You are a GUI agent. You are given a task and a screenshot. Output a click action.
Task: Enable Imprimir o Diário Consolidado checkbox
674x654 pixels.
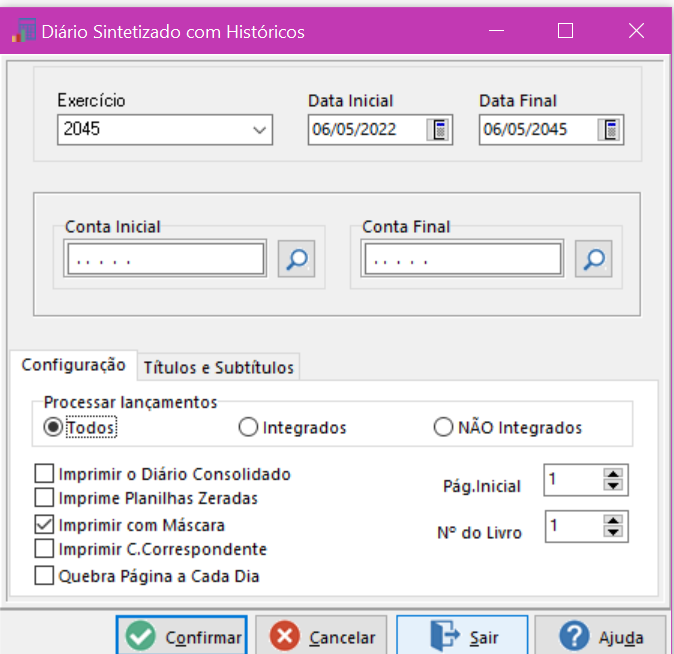tap(44, 473)
